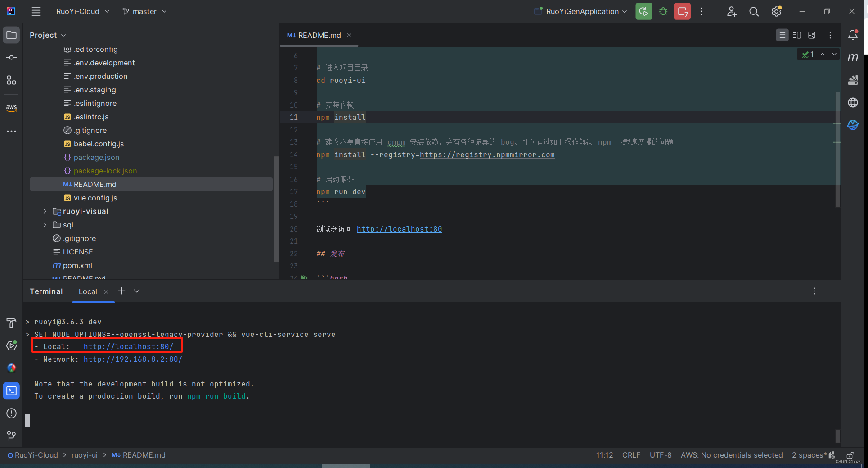
Task: Rerun RuoYiGenApplication
Action: (644, 12)
